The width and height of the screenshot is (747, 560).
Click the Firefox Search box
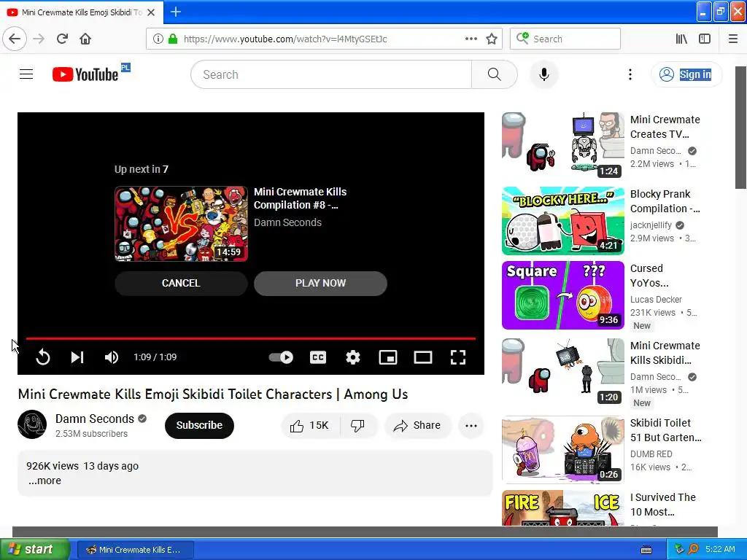pos(565,39)
